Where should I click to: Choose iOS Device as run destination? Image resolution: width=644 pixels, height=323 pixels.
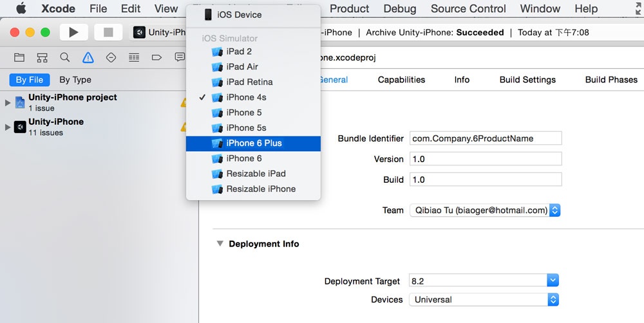click(253, 15)
